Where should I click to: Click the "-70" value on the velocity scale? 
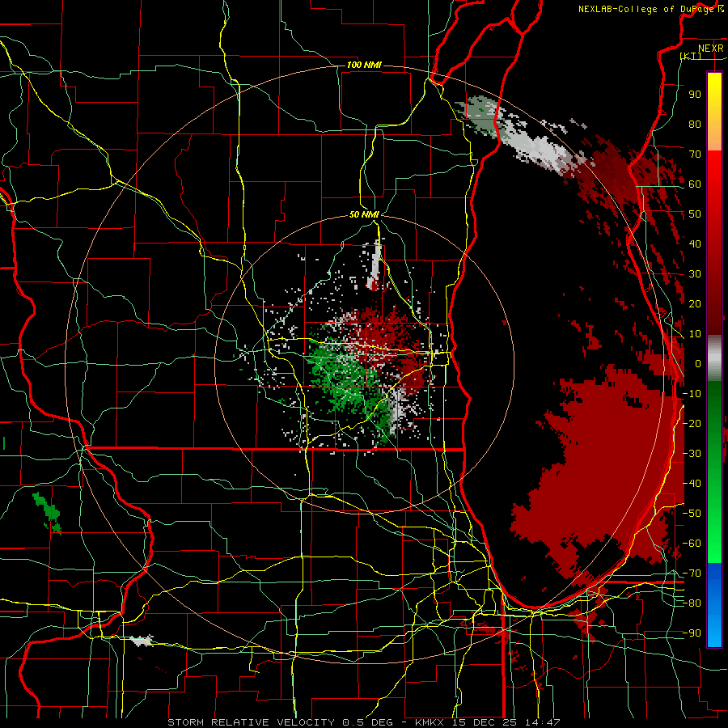(x=692, y=573)
